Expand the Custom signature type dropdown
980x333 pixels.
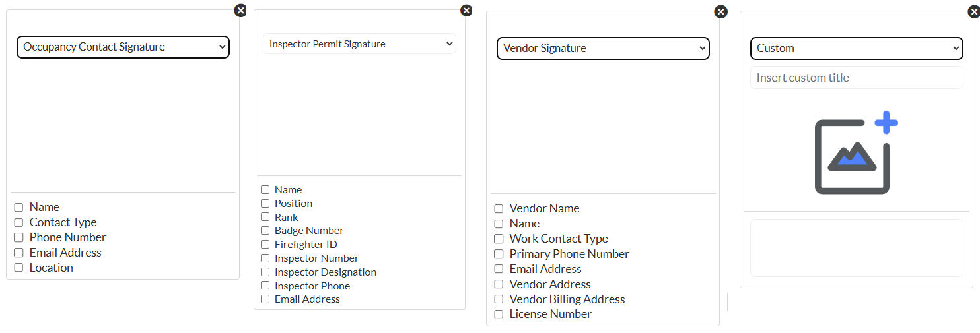[x=857, y=48]
